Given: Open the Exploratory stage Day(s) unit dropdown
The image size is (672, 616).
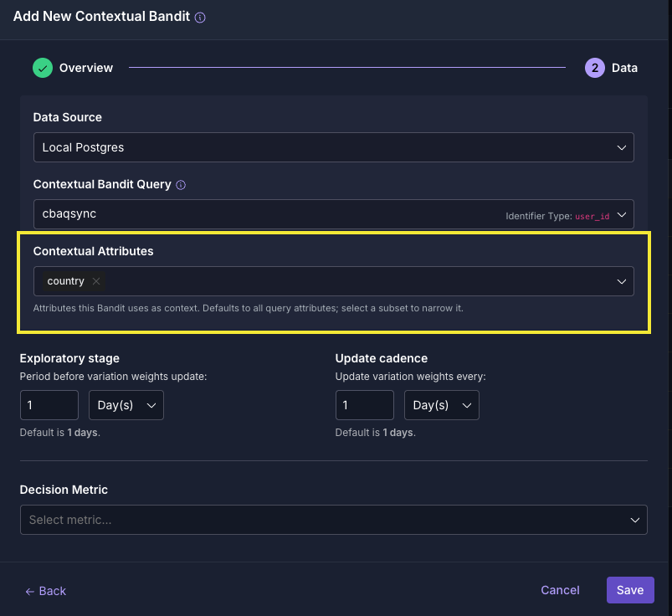Looking at the screenshot, I should [126, 405].
